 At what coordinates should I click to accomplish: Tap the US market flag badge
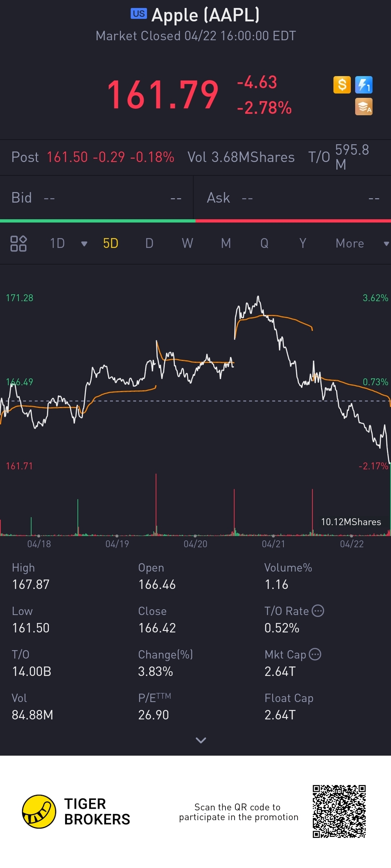(139, 14)
